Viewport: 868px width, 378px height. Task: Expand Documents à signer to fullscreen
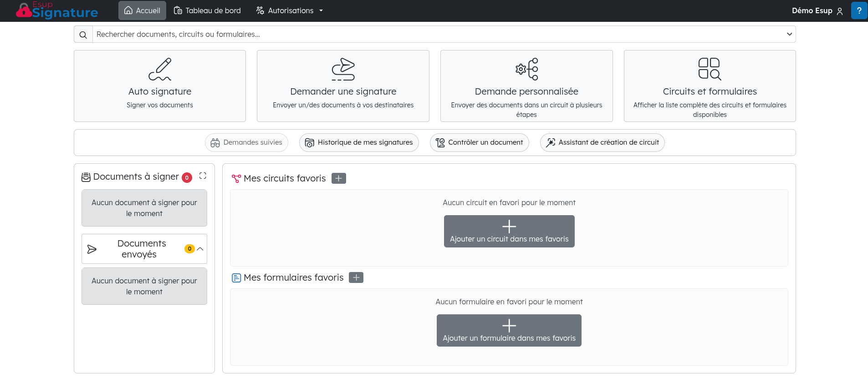click(x=203, y=176)
